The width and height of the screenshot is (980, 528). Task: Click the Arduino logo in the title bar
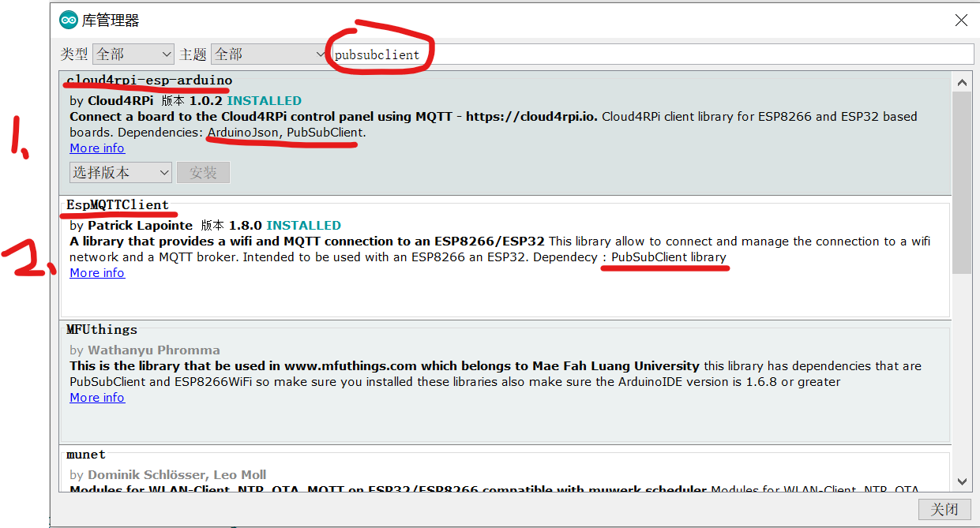click(69, 21)
